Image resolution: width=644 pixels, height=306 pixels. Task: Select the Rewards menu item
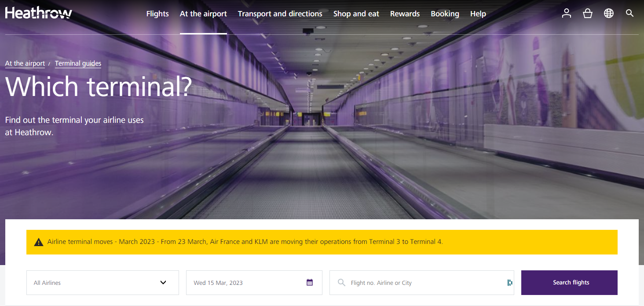(x=405, y=14)
